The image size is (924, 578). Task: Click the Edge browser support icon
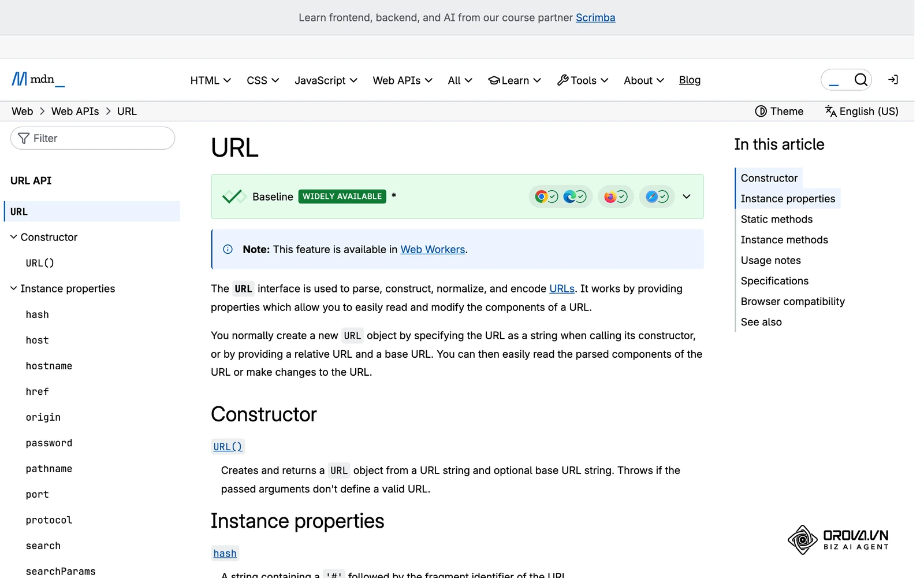tap(569, 197)
